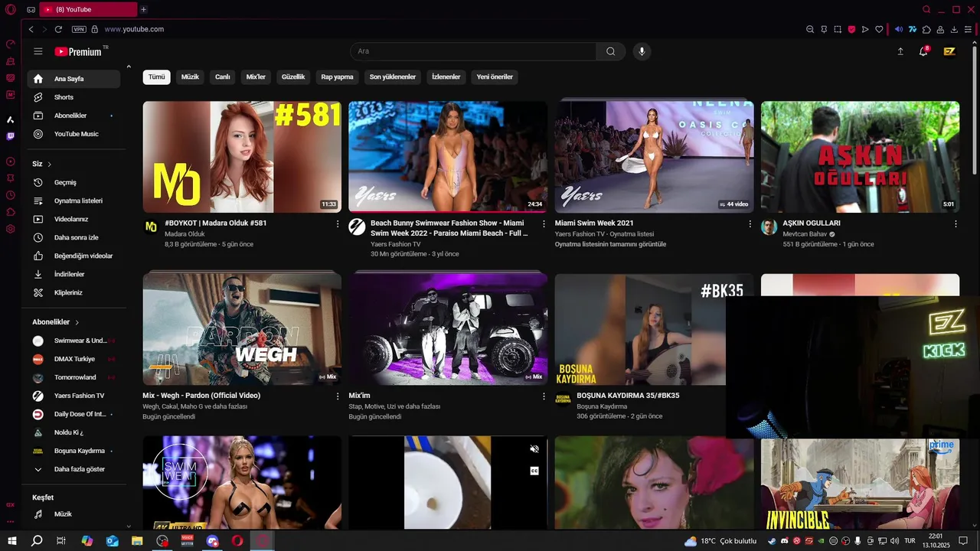Click the Ara search input field

tap(473, 51)
